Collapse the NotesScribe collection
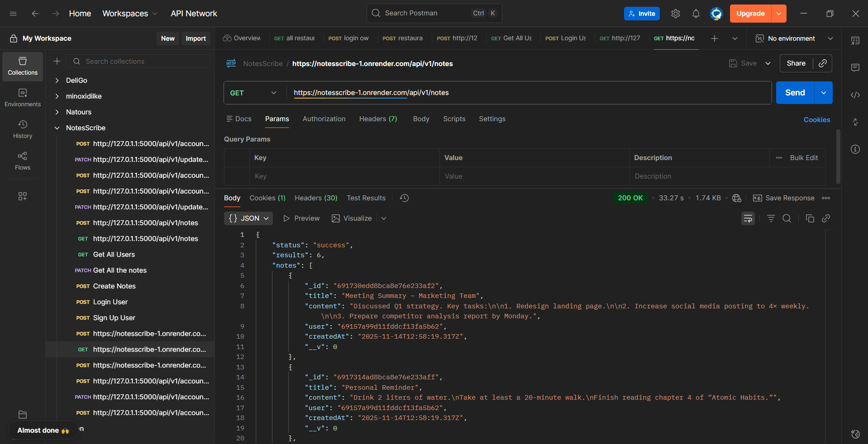The width and height of the screenshot is (868, 444). [x=57, y=128]
